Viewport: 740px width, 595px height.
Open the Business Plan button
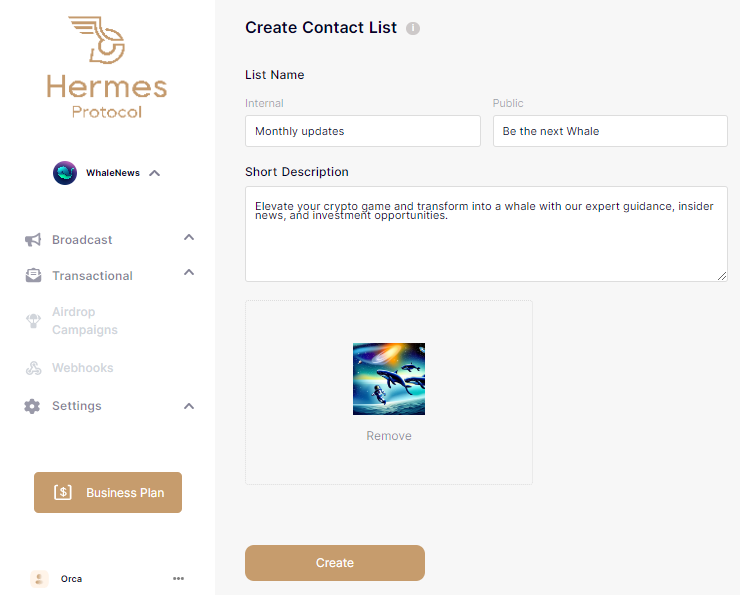click(x=108, y=492)
